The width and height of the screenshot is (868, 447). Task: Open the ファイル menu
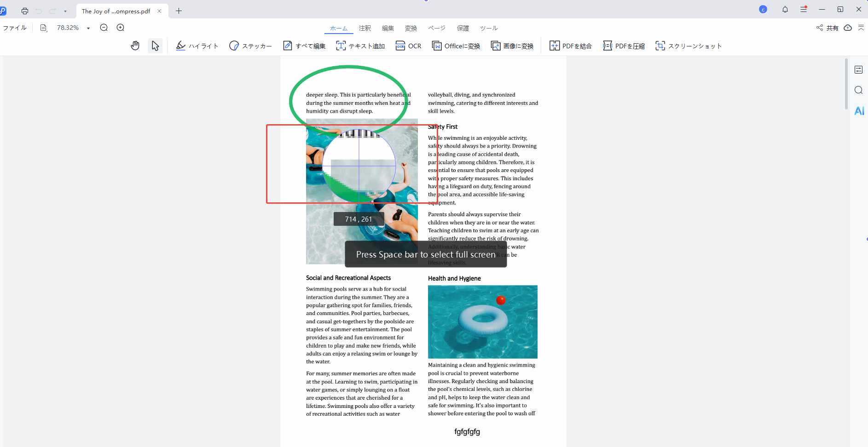tap(15, 28)
